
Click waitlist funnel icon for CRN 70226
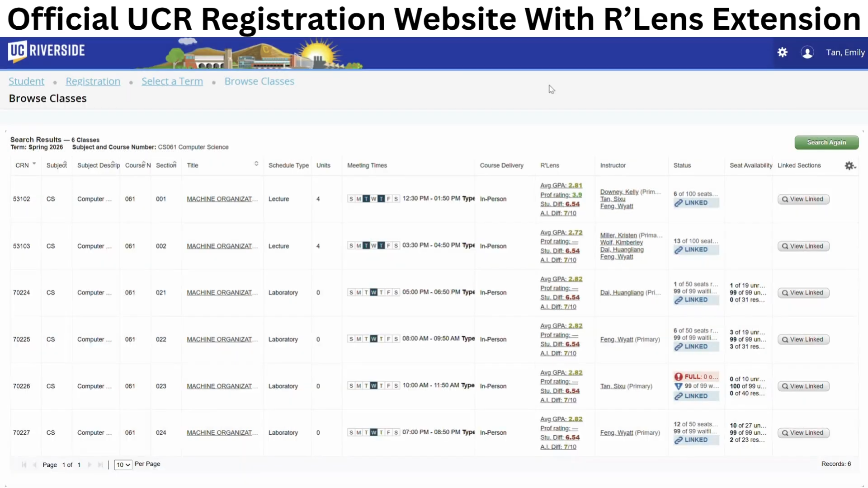tap(679, 386)
